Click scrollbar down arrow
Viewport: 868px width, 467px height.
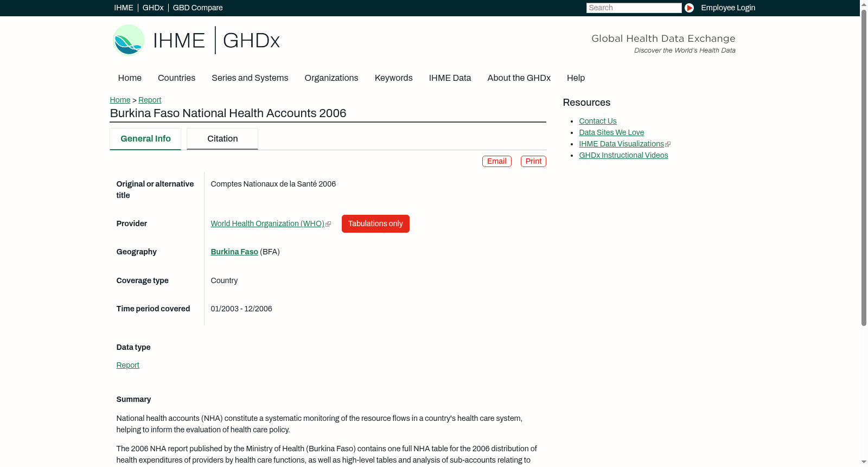pyautogui.click(x=864, y=462)
